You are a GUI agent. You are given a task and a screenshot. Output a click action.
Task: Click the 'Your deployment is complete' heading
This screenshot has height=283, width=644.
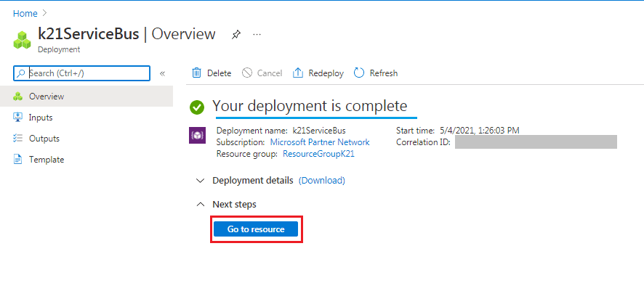(x=310, y=106)
